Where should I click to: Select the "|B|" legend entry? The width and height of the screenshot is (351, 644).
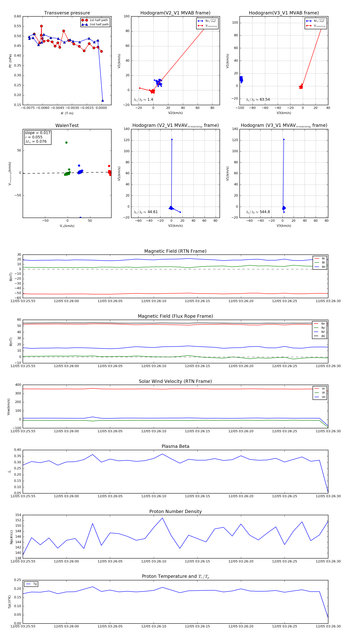(x=320, y=336)
